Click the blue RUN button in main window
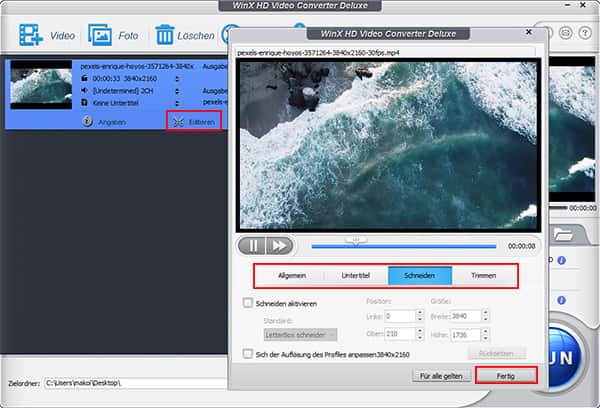600x408 pixels. coord(565,357)
